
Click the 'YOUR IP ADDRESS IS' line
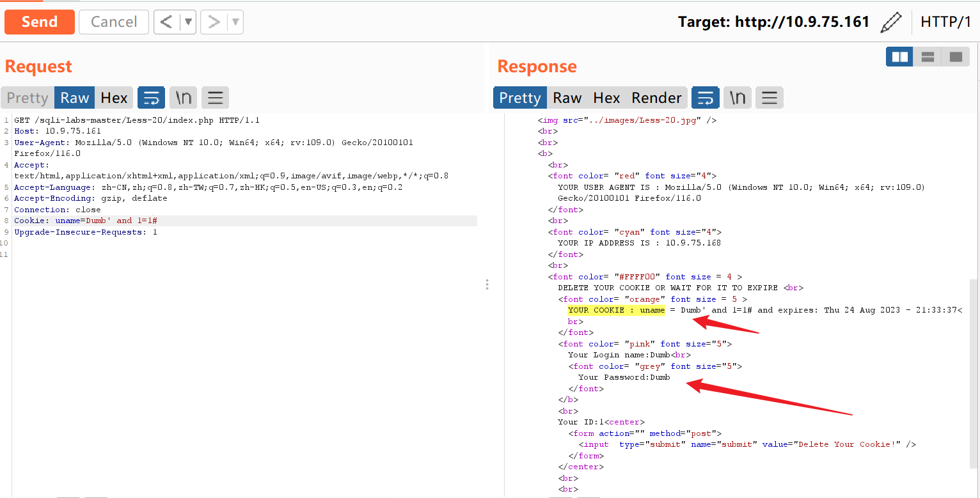640,243
